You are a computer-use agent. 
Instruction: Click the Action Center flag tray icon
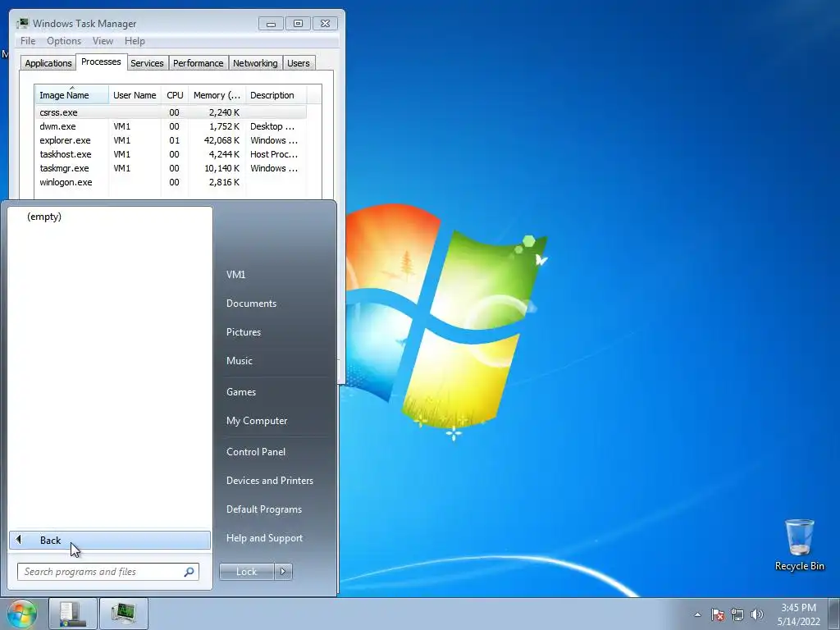click(x=717, y=614)
